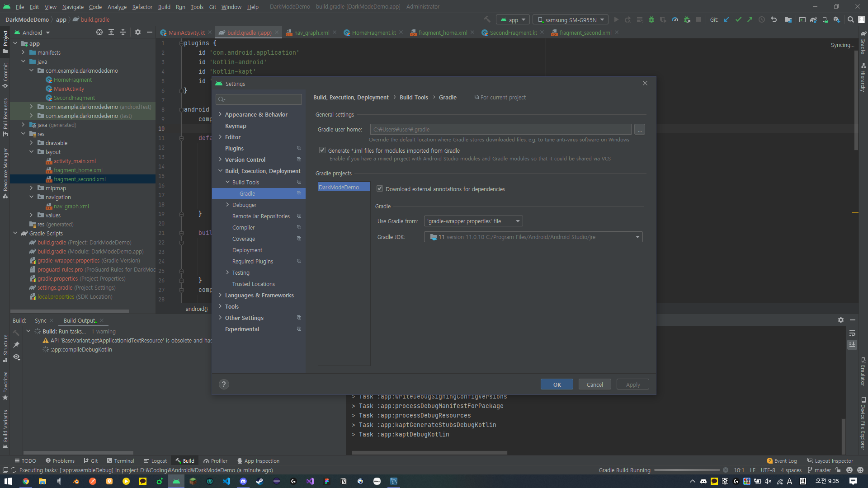Screen dimensions: 868x488
Task: Click the OK button
Action: click(557, 385)
